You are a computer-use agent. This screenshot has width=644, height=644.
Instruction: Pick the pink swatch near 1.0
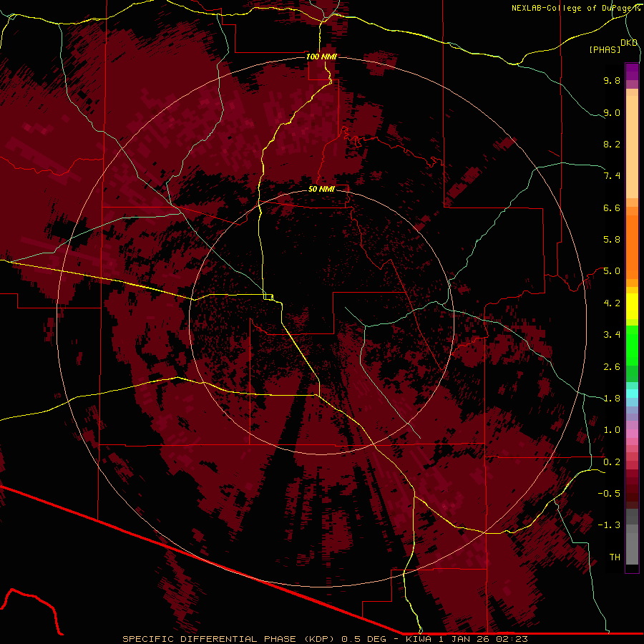pyautogui.click(x=632, y=434)
